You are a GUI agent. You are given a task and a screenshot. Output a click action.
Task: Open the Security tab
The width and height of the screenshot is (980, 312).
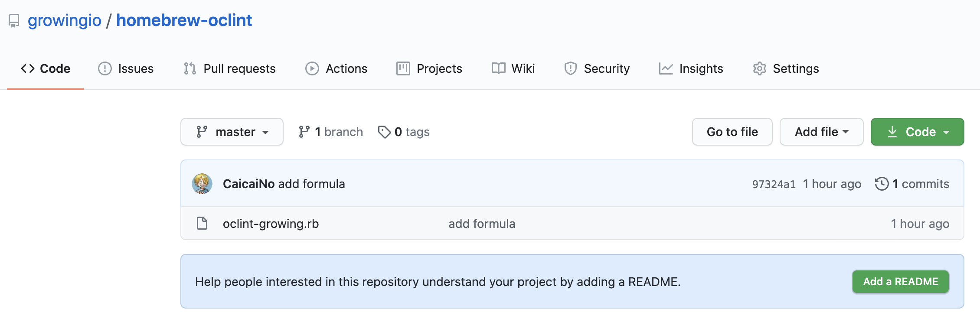click(x=597, y=68)
